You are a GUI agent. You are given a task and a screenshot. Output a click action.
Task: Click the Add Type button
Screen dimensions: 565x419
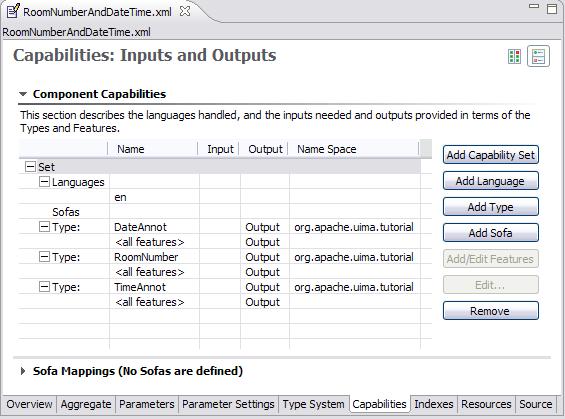[x=491, y=207]
